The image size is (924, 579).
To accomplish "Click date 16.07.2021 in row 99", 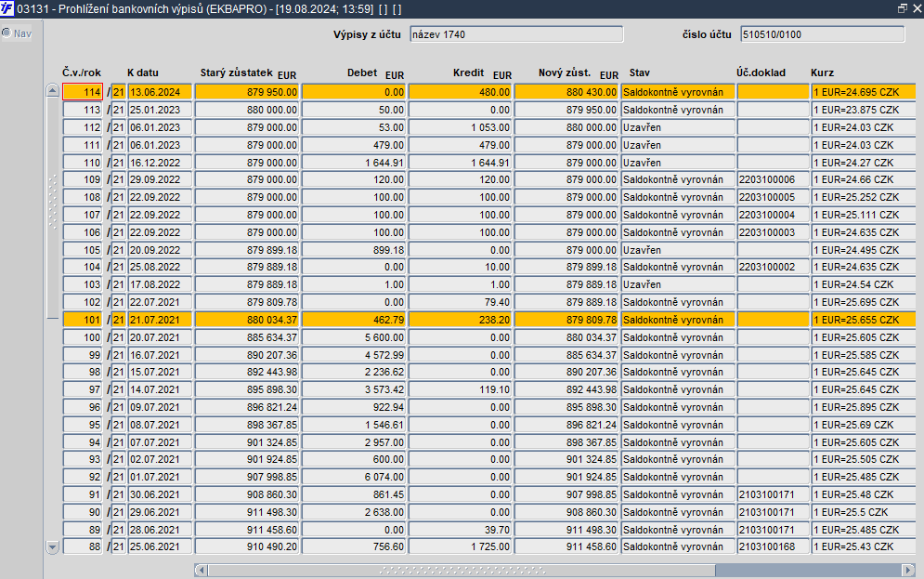I will [161, 355].
